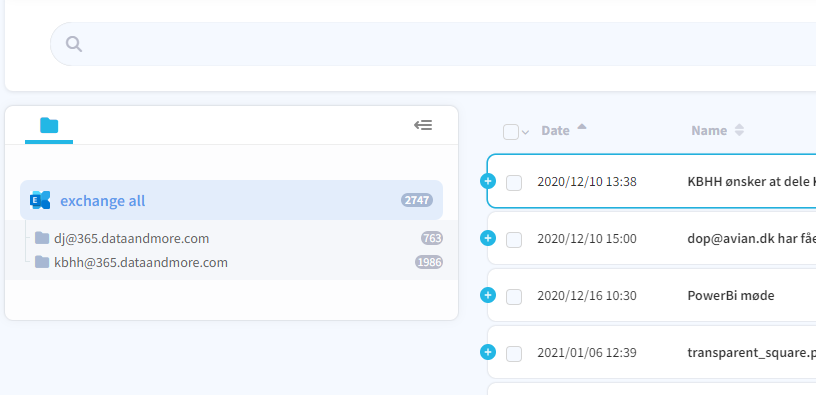Open the kbhh@365.dataandmore.com folder
Screen dimensions: 816x395
click(141, 262)
